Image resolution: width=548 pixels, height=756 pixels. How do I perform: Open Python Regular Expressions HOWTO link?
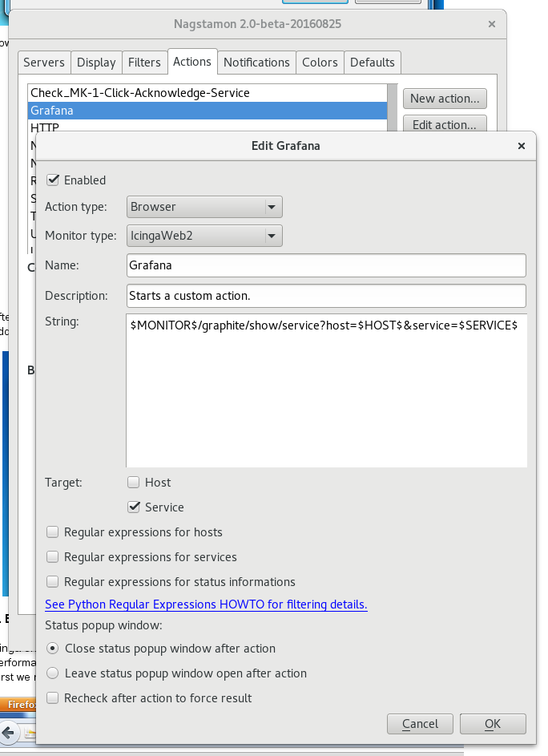206,604
